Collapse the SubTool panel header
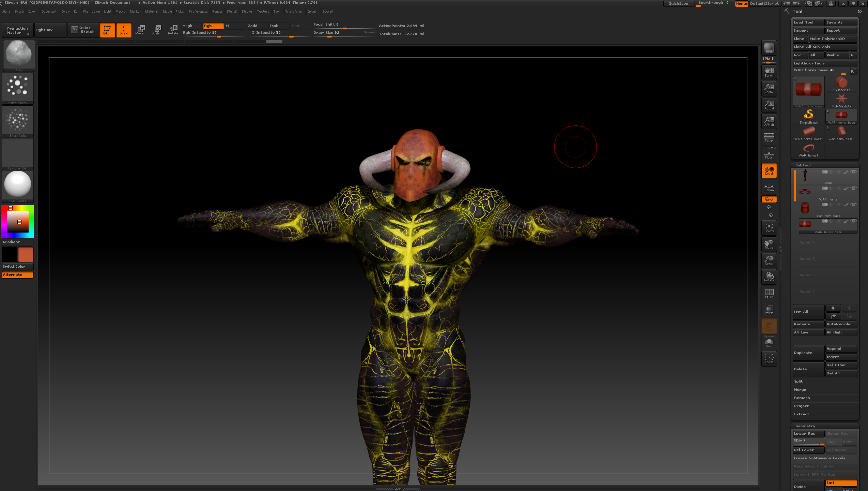 click(803, 165)
